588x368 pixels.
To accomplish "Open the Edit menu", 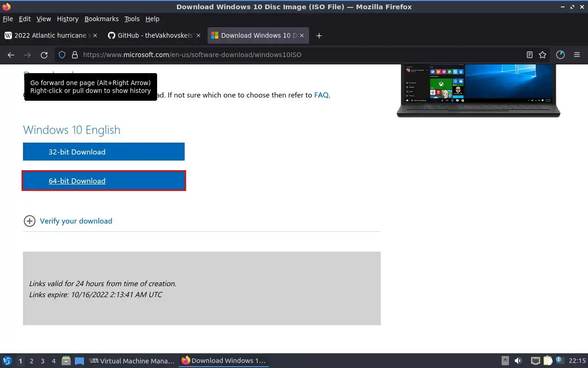I will (25, 19).
